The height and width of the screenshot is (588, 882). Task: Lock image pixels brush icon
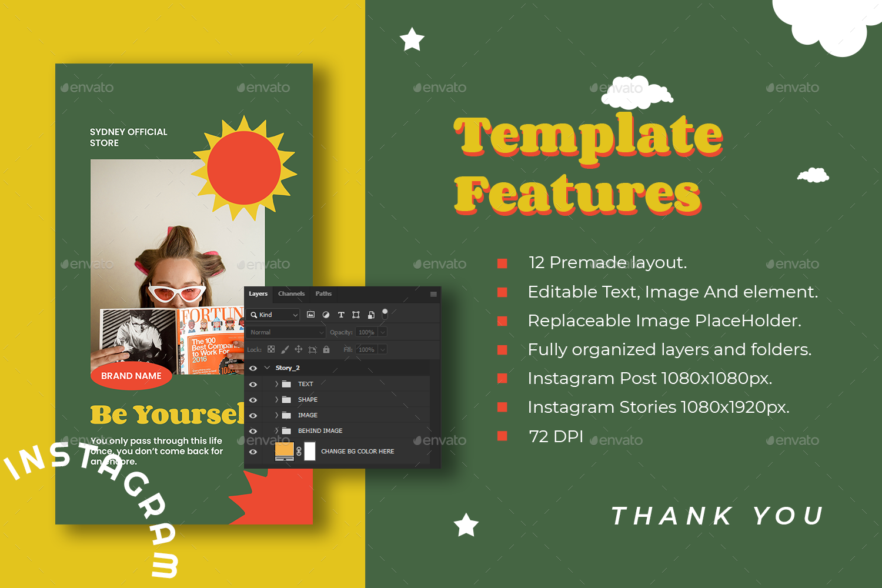click(x=285, y=349)
